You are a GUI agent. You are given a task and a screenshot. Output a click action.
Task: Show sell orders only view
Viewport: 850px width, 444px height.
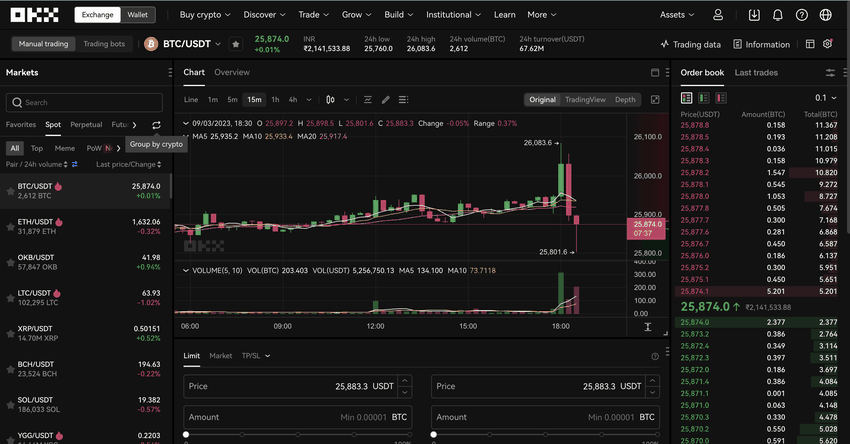(721, 98)
